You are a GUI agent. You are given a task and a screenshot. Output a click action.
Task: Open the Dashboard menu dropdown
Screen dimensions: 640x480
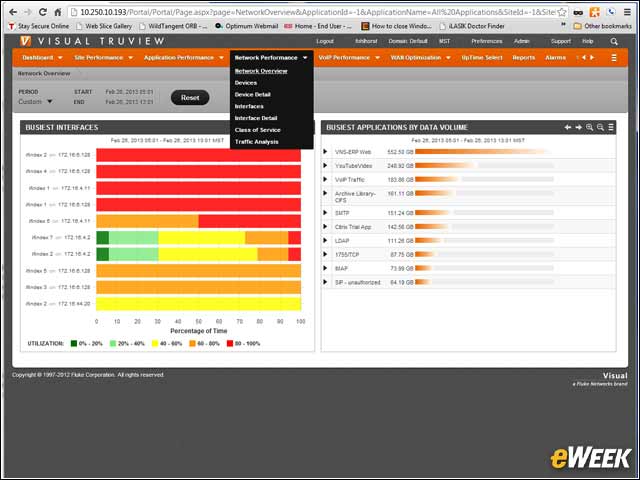(x=42, y=58)
